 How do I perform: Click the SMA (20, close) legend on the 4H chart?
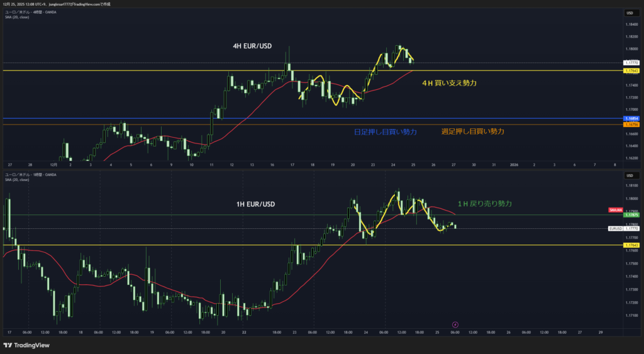16,17
